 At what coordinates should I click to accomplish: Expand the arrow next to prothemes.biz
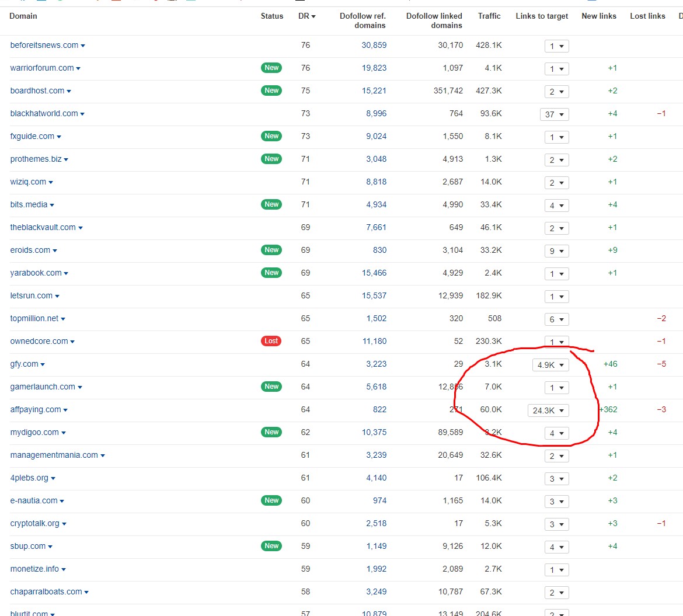point(66,160)
